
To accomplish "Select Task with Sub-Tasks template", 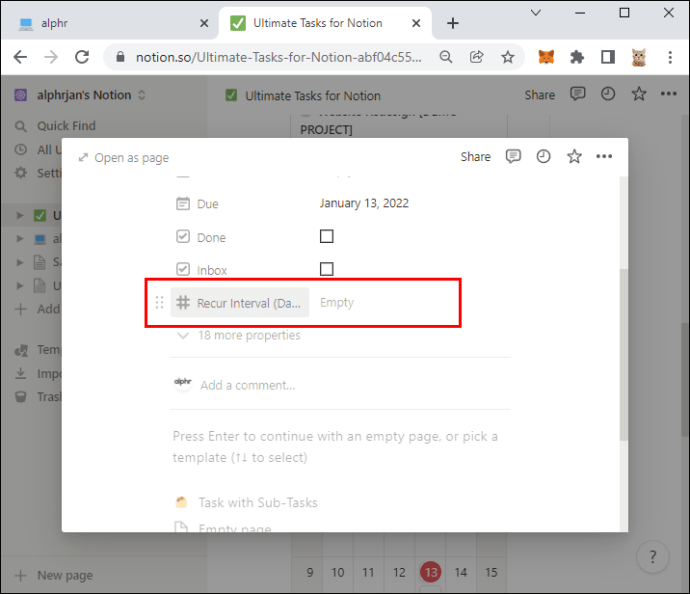I will (246, 502).
